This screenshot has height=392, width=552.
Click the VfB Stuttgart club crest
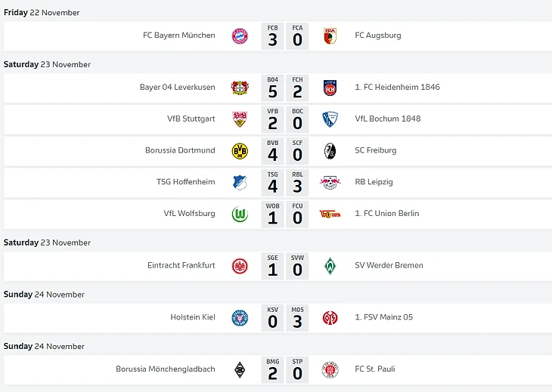click(240, 119)
